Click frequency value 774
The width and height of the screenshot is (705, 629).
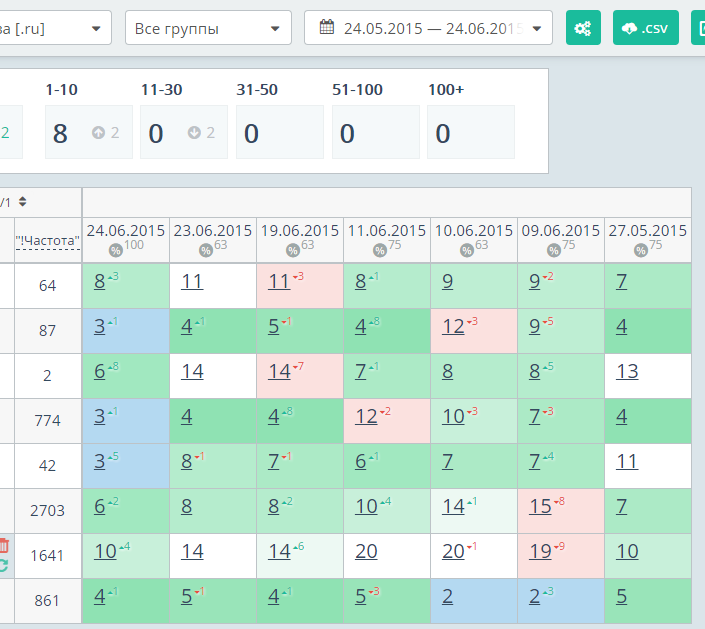click(47, 420)
